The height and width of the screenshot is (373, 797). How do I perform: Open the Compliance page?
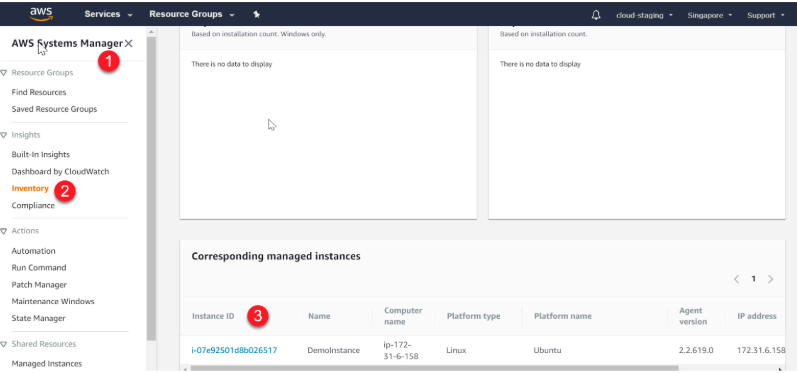click(x=33, y=206)
